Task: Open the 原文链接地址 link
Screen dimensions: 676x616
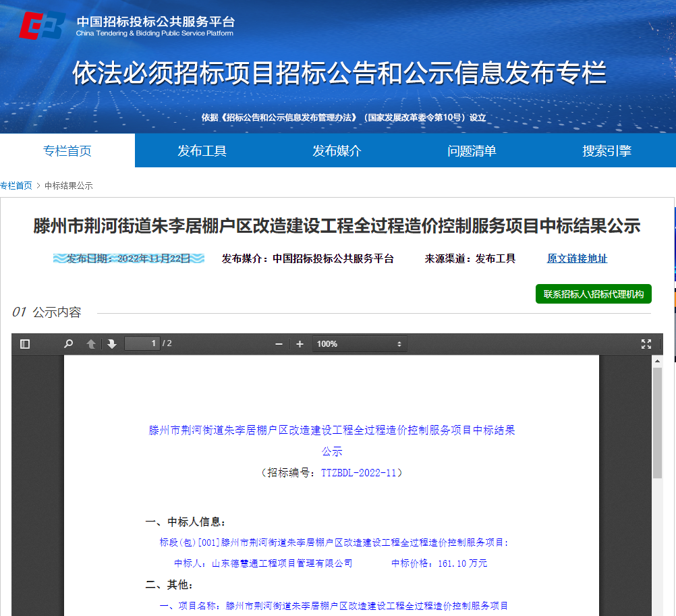Action: pos(577,258)
